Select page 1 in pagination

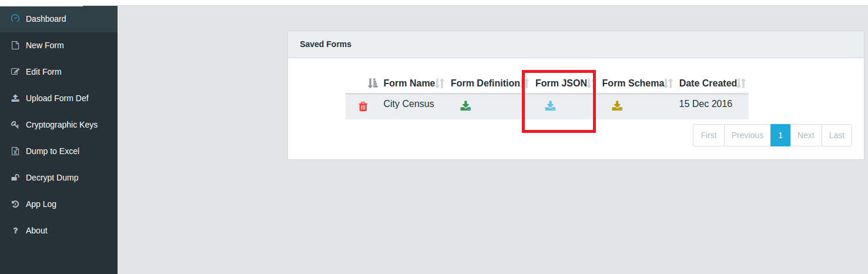[780, 135]
